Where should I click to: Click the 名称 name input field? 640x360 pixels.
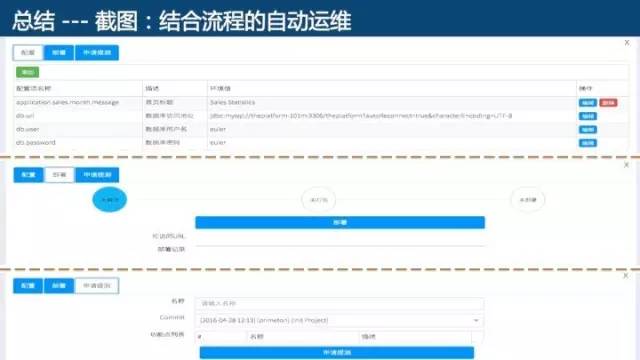(x=339, y=304)
